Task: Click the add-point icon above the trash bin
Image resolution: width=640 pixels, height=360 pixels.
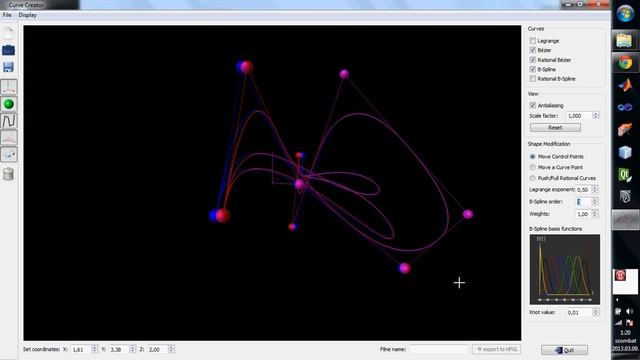Action: [9, 154]
